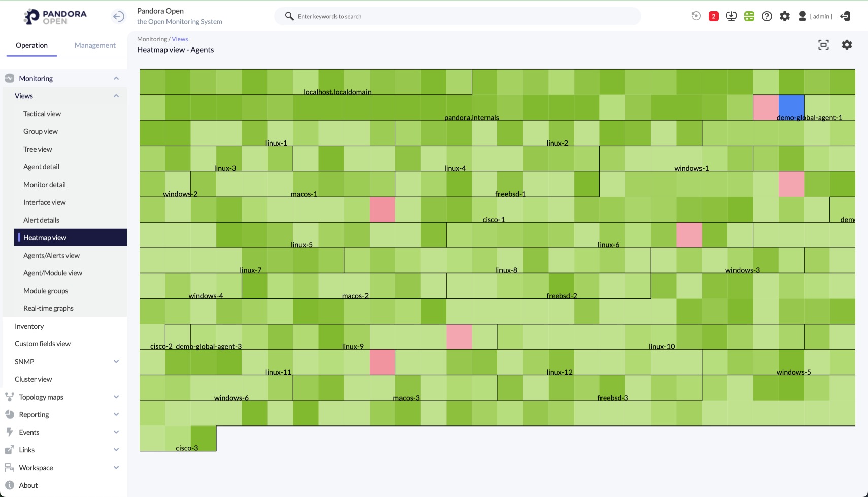The image size is (868, 497).
Task: Expand the Topology maps section
Action: pos(116,397)
